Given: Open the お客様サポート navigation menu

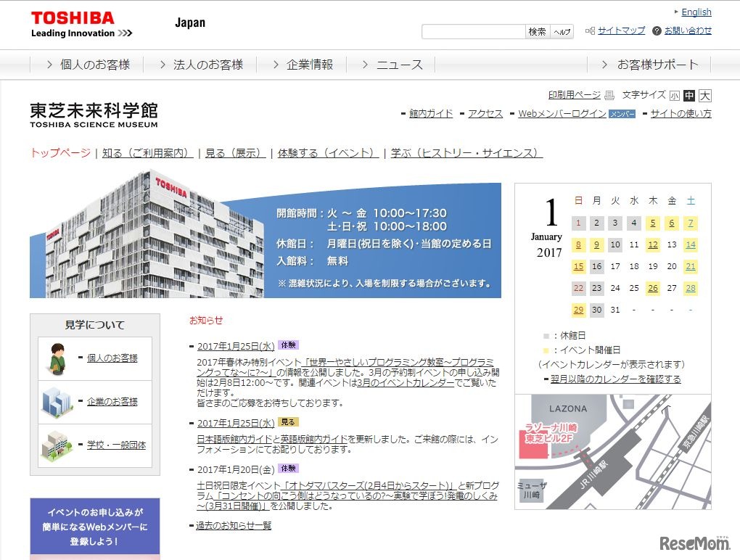Looking at the screenshot, I should tap(650, 65).
